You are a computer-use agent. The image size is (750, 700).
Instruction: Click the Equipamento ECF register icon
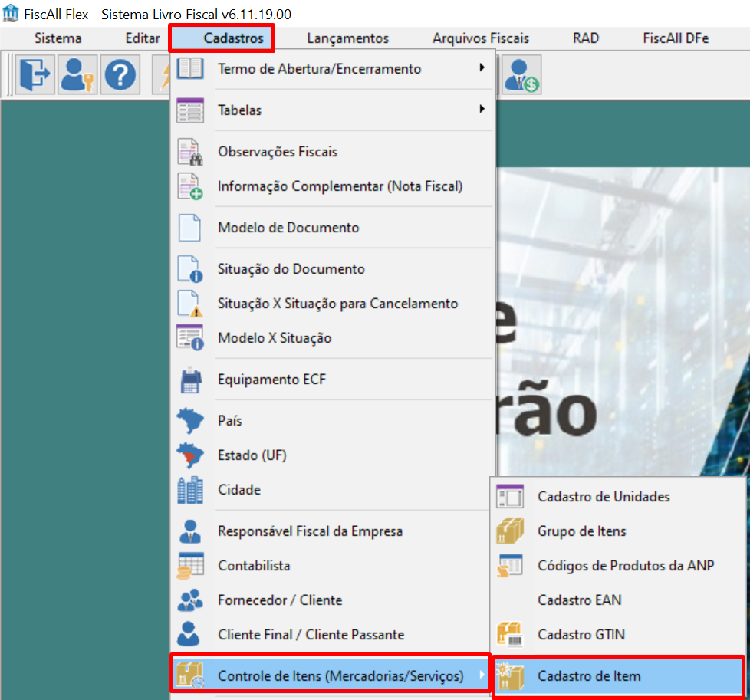tap(190, 380)
